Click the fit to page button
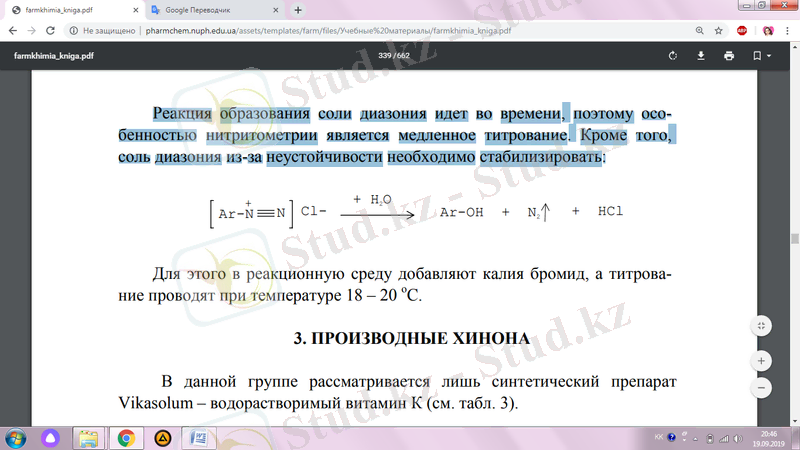 pyautogui.click(x=762, y=326)
